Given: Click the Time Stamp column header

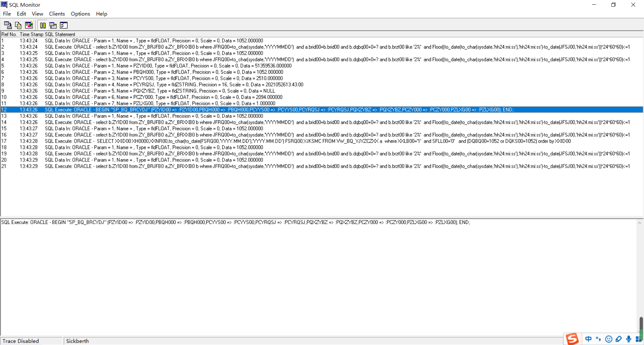Looking at the screenshot, I should [x=32, y=34].
